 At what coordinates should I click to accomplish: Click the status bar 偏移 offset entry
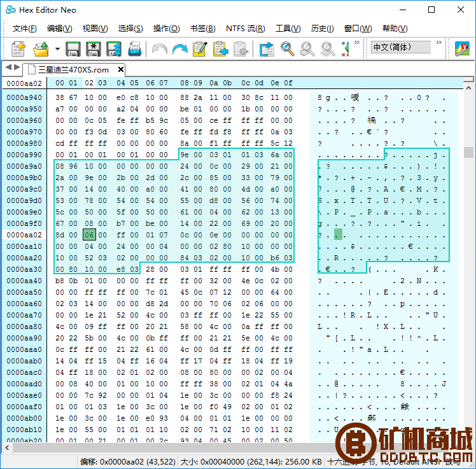click(127, 462)
